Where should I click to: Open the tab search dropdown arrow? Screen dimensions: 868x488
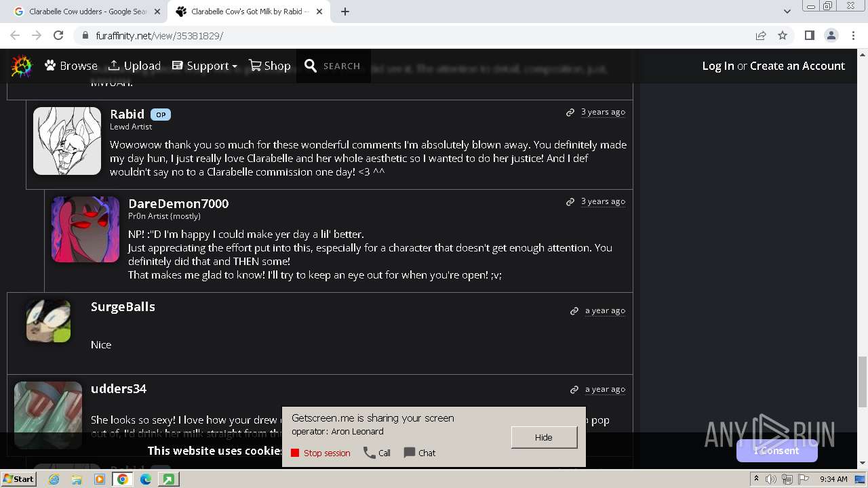tap(787, 12)
